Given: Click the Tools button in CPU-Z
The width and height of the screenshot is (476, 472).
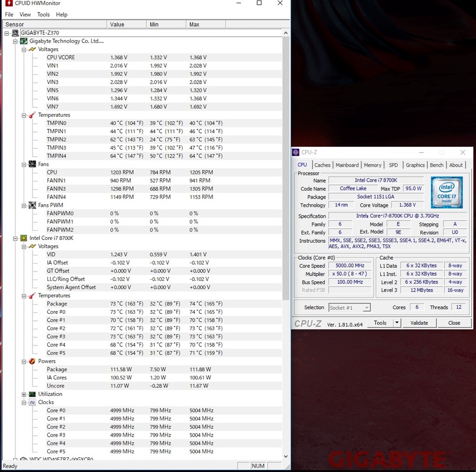Looking at the screenshot, I should (x=380, y=323).
